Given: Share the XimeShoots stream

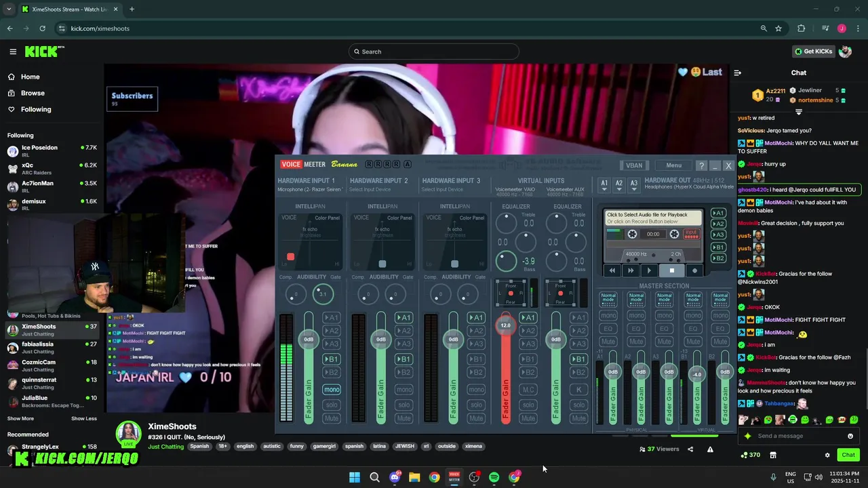Looking at the screenshot, I should 690,449.
